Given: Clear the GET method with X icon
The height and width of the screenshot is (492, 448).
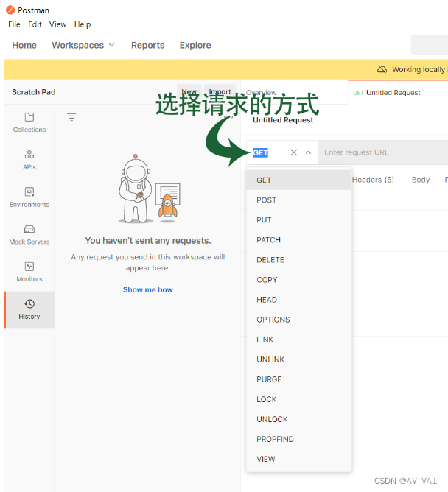Looking at the screenshot, I should (x=293, y=152).
